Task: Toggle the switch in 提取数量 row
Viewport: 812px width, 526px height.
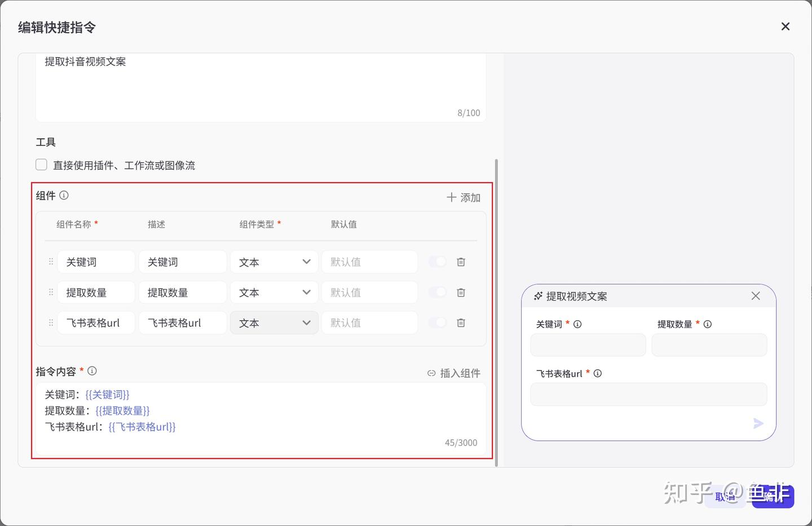Action: click(x=437, y=292)
